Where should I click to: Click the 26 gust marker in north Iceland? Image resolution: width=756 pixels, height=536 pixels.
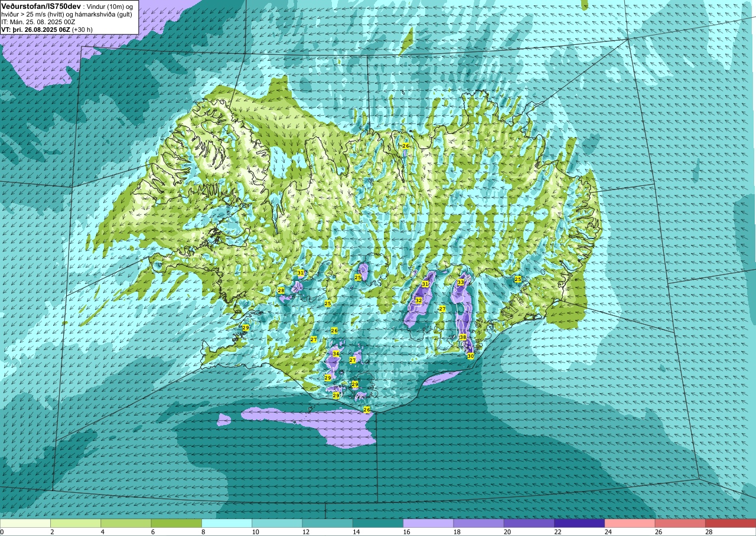[406, 146]
